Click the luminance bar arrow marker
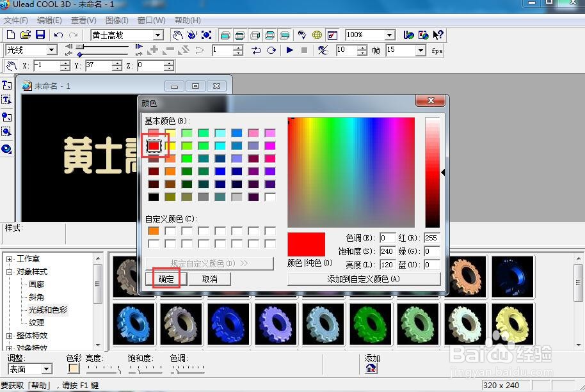 point(443,172)
